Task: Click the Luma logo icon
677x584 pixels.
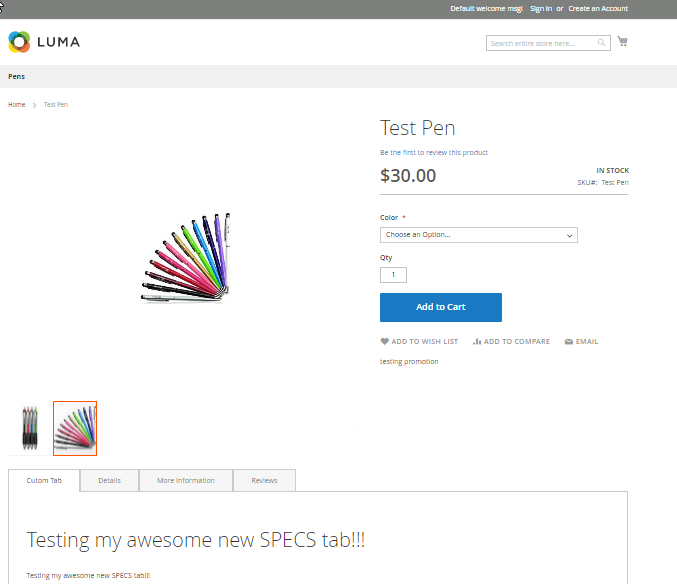Action: click(x=20, y=42)
